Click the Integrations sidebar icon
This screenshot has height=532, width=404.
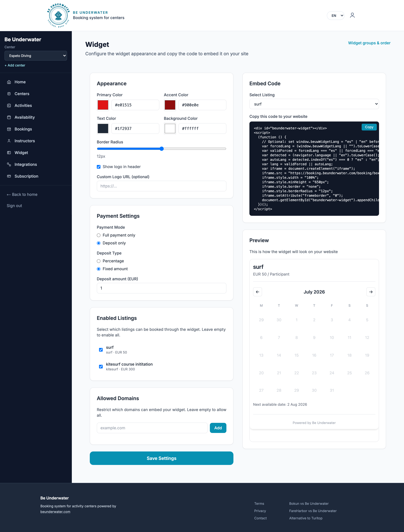(x=9, y=165)
